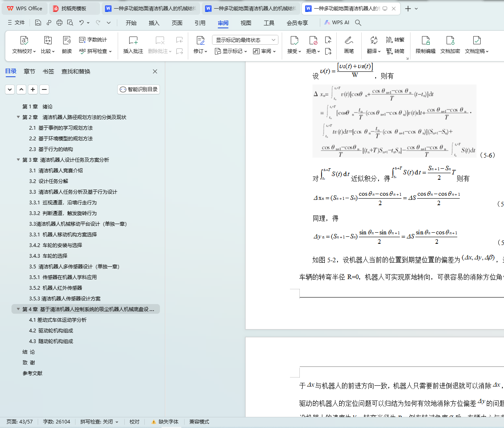Open the 文件 menu
504x428 pixels.
click(16, 23)
